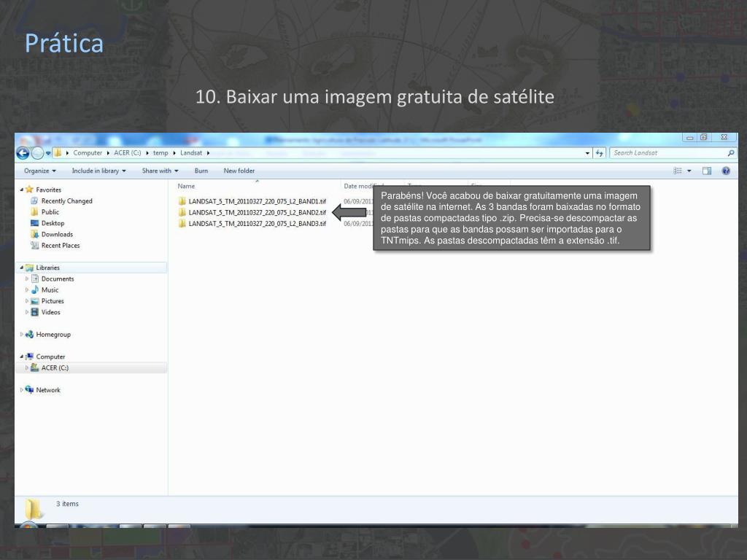747x560 pixels.
Task: Open the Music library
Action: point(50,289)
